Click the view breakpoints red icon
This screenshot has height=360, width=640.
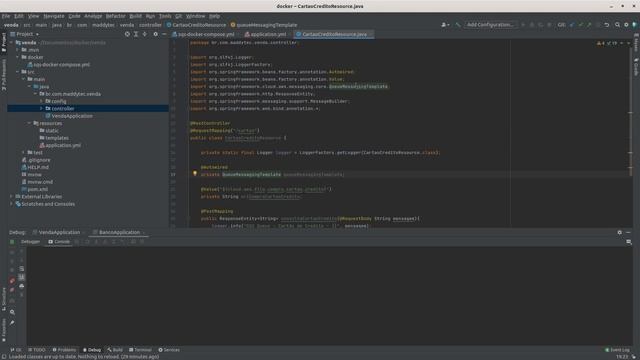(x=12, y=281)
